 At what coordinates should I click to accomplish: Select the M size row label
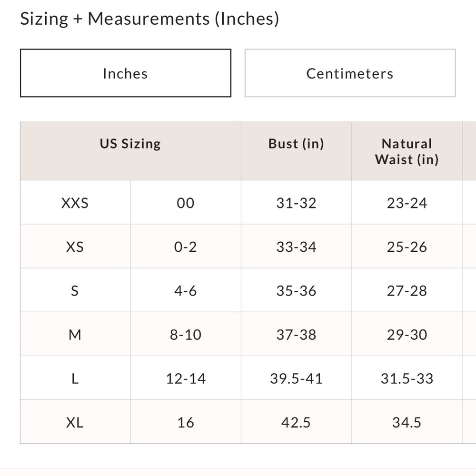coord(75,334)
